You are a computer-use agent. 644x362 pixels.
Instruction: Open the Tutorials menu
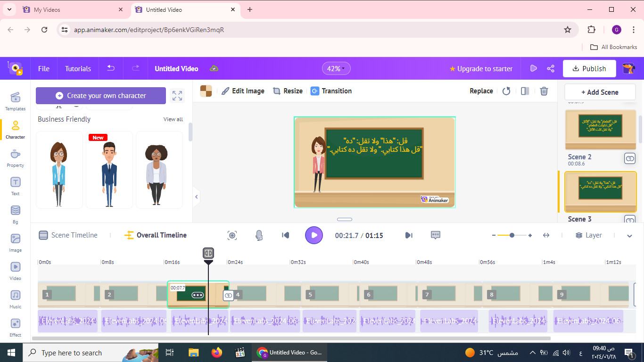coord(78,68)
